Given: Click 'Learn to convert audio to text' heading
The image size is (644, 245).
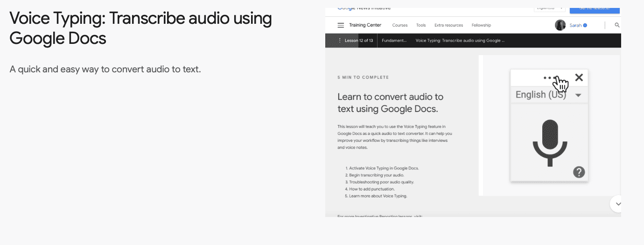Looking at the screenshot, I should (391, 103).
